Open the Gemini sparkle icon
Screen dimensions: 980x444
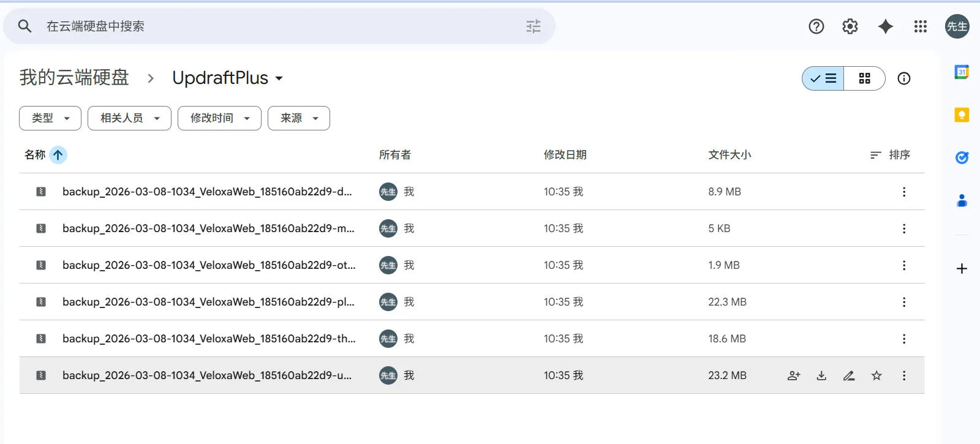[x=885, y=26]
